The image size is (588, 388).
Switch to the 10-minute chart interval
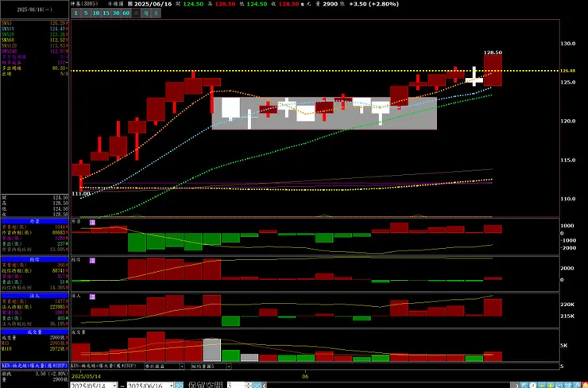coord(96,14)
